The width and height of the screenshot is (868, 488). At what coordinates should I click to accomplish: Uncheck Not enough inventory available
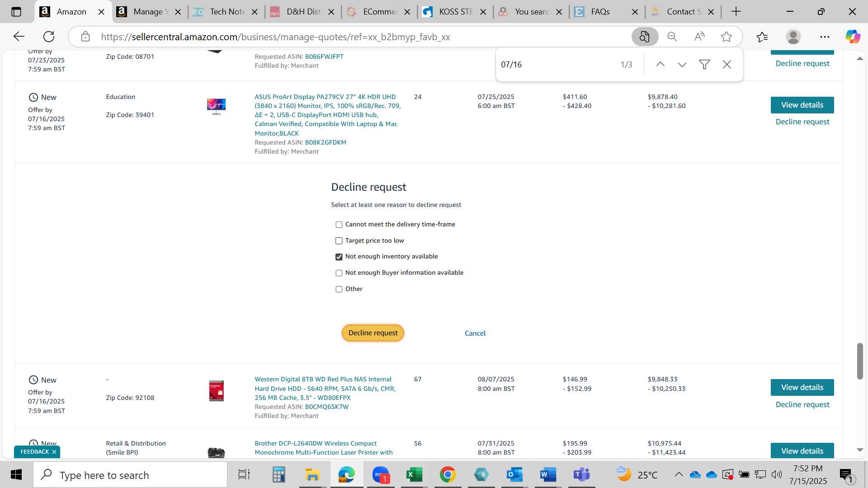[339, 257]
